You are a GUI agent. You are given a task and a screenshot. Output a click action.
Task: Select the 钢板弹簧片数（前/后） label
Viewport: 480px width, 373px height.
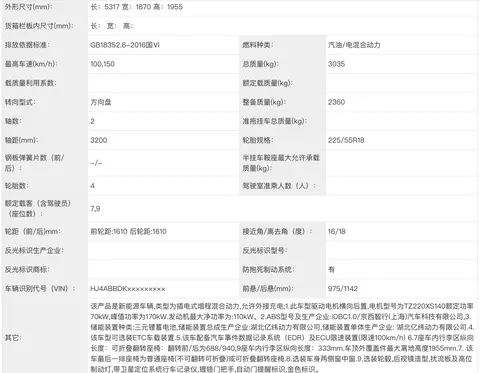[34, 163]
